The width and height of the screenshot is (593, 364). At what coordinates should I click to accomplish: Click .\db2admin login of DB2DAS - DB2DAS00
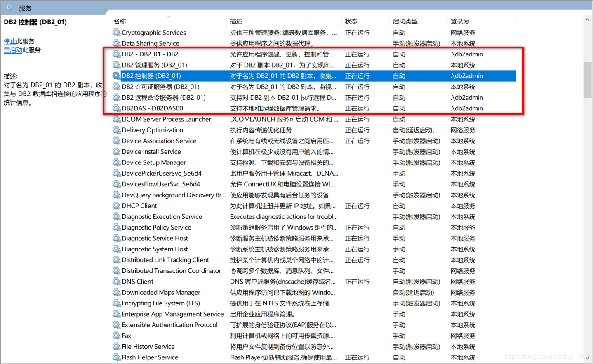pos(467,108)
